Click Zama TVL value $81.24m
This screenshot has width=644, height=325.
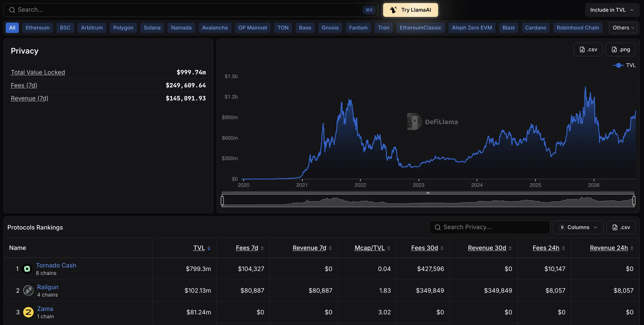point(199,312)
